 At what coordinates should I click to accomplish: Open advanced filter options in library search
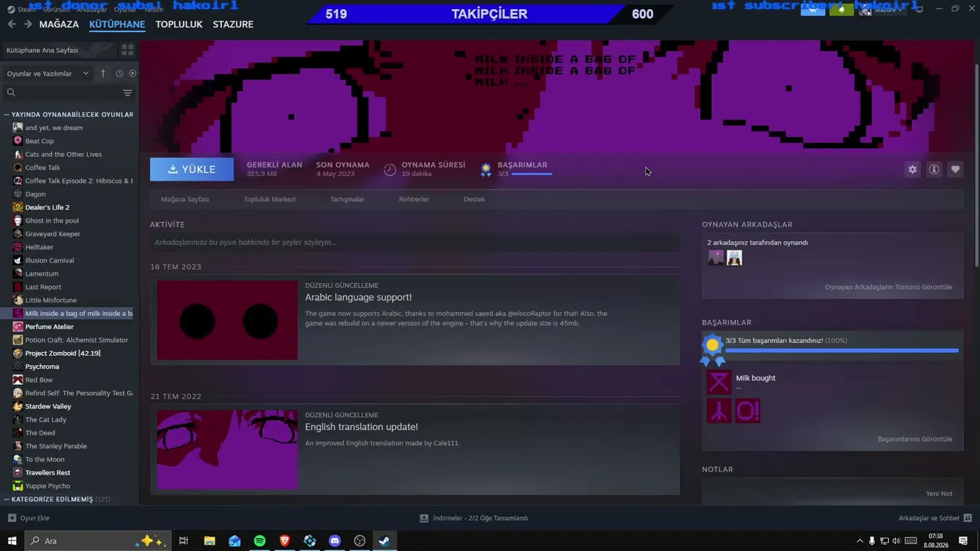coord(127,93)
